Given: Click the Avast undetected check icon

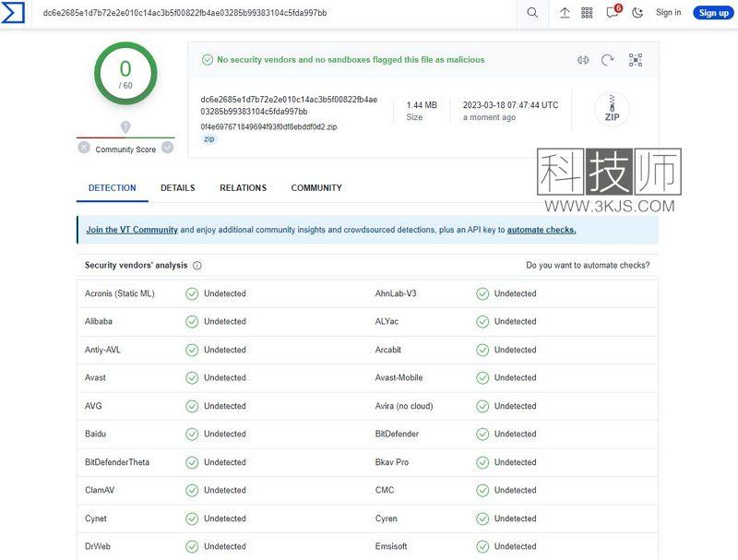Looking at the screenshot, I should pyautogui.click(x=192, y=378).
